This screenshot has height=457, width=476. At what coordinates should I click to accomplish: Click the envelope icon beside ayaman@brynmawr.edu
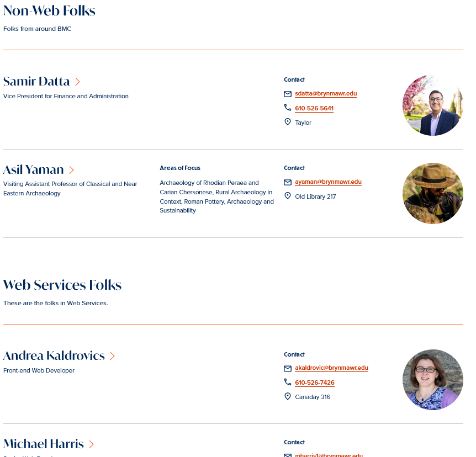pyautogui.click(x=288, y=182)
